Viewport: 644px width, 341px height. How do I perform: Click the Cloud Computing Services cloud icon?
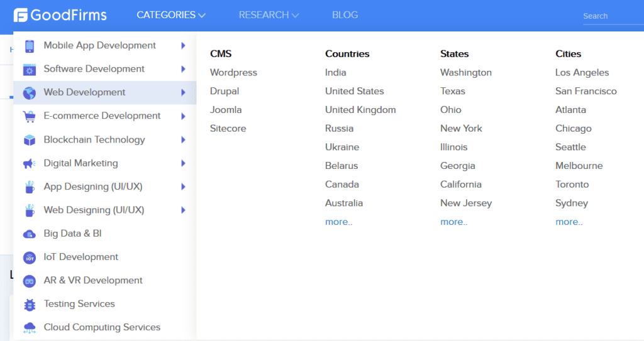click(x=29, y=328)
